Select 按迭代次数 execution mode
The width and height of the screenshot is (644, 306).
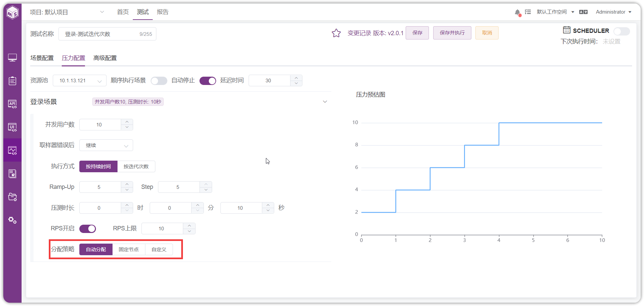click(x=136, y=166)
